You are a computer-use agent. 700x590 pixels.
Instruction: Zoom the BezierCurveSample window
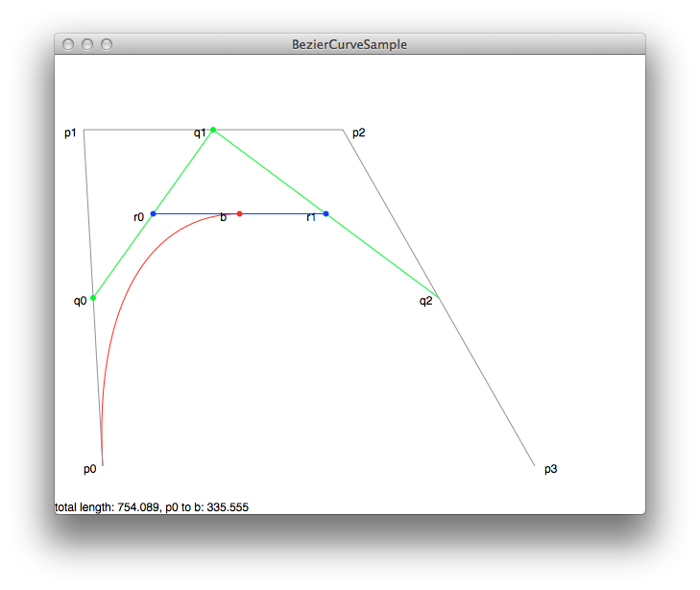point(107,44)
